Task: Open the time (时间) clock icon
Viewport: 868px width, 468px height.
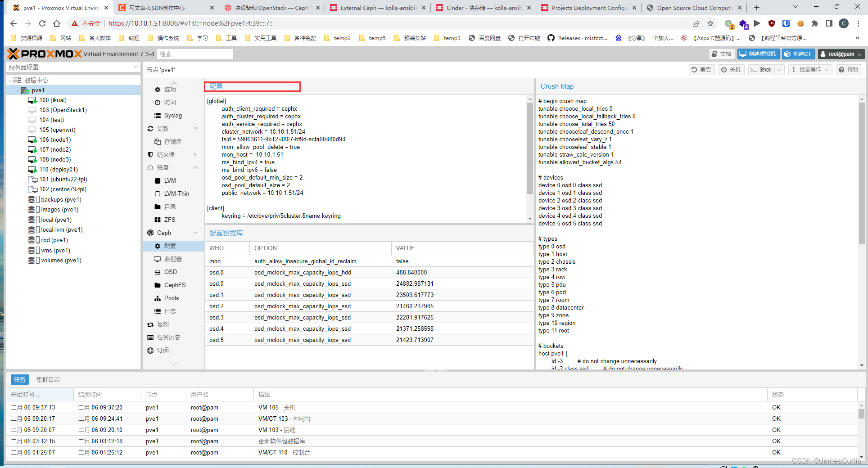Action: [x=158, y=103]
